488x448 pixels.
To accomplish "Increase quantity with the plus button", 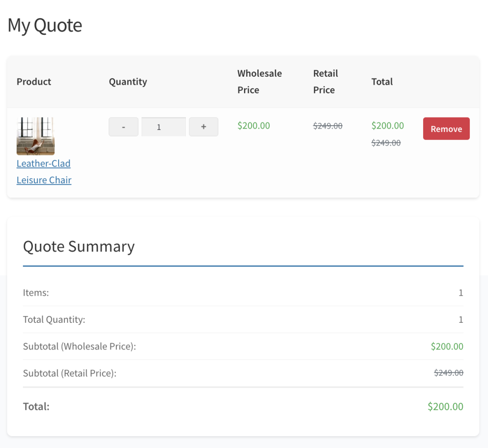I will (x=203, y=127).
